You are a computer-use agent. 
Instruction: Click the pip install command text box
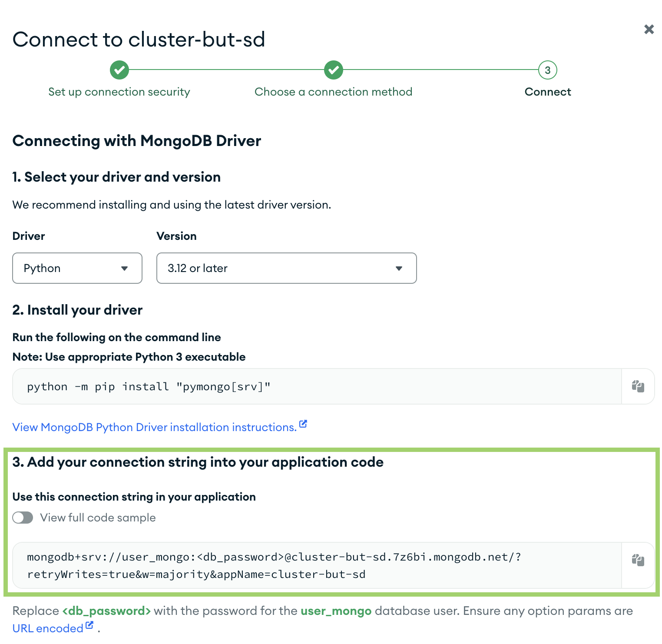(x=317, y=386)
